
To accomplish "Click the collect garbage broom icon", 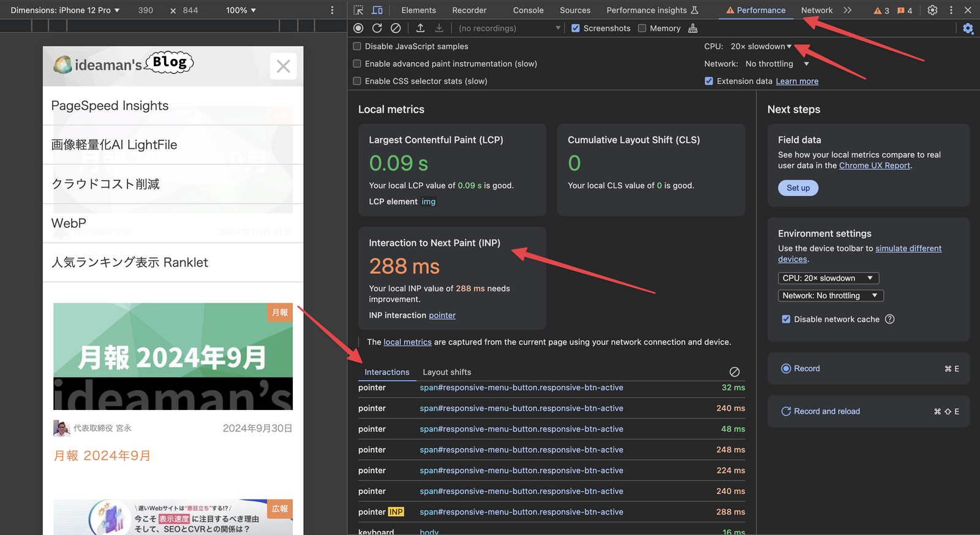I will tap(693, 28).
